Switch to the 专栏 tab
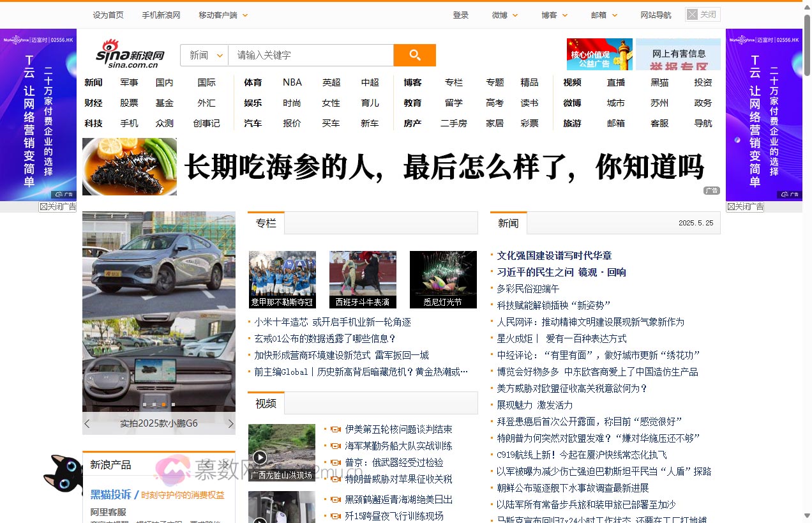 [x=266, y=223]
